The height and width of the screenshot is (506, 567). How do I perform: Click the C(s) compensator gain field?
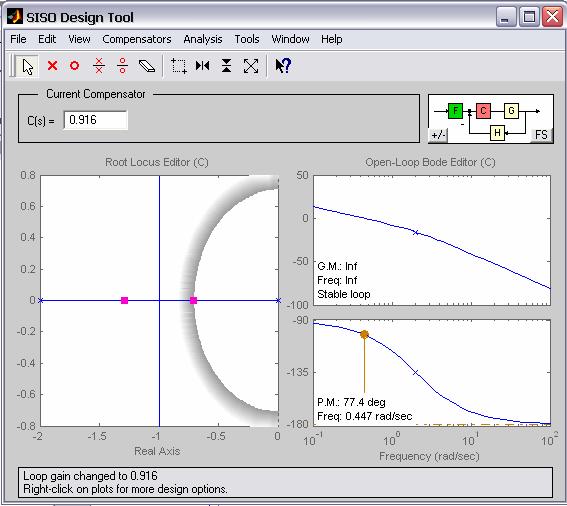pyautogui.click(x=95, y=120)
